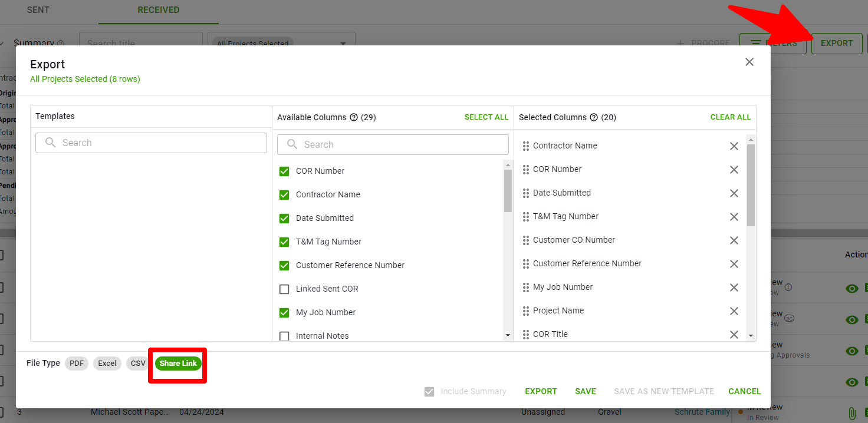Remove Project Name from selected columns

pyautogui.click(x=734, y=311)
